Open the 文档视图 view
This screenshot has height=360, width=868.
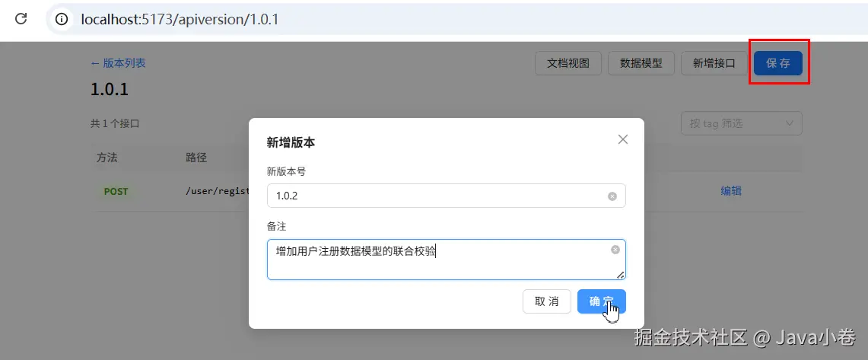(x=568, y=63)
